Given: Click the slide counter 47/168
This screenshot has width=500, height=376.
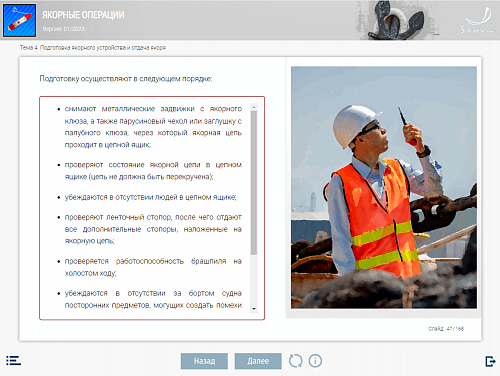Looking at the screenshot, I should 446,329.
